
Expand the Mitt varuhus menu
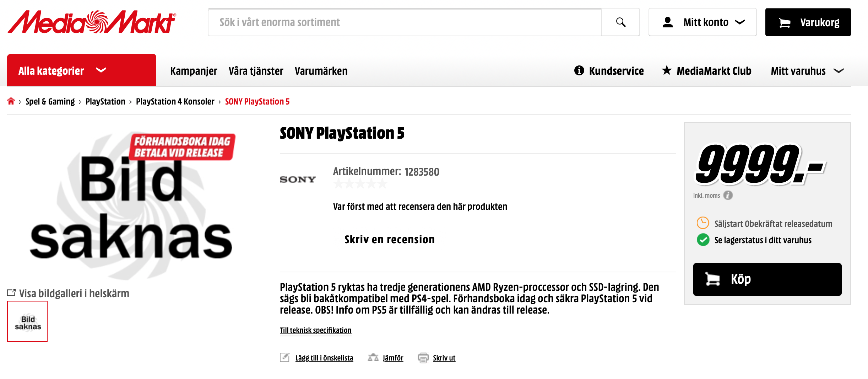click(x=807, y=71)
